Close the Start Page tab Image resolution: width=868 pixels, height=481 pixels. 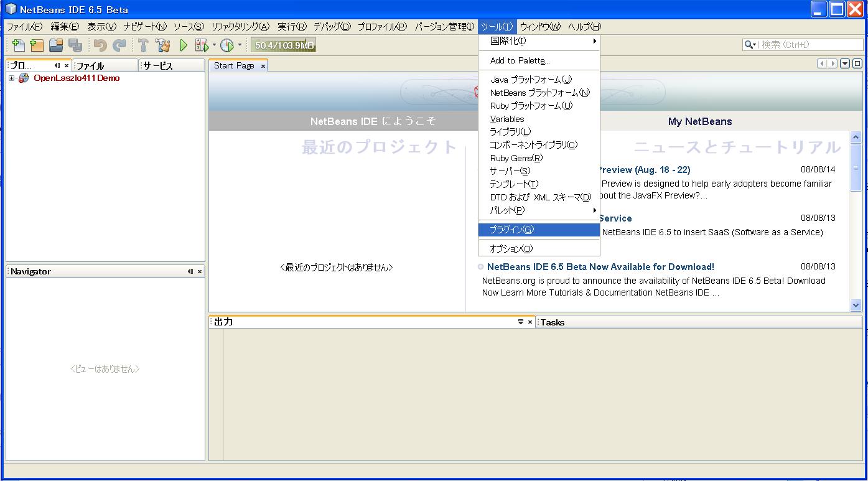[x=263, y=66]
